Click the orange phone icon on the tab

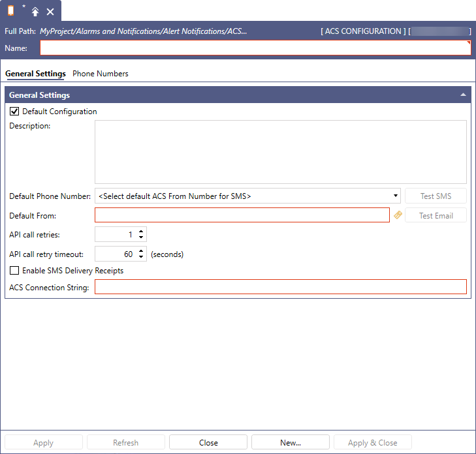11,10
